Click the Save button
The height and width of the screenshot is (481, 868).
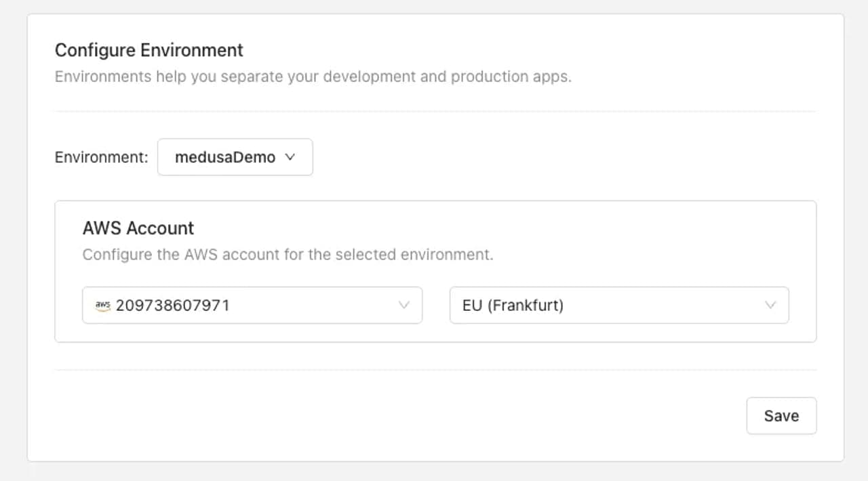point(781,415)
